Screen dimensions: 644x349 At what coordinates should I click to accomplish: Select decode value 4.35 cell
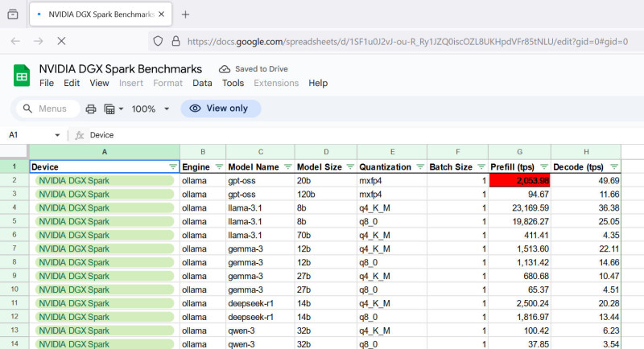coord(586,235)
